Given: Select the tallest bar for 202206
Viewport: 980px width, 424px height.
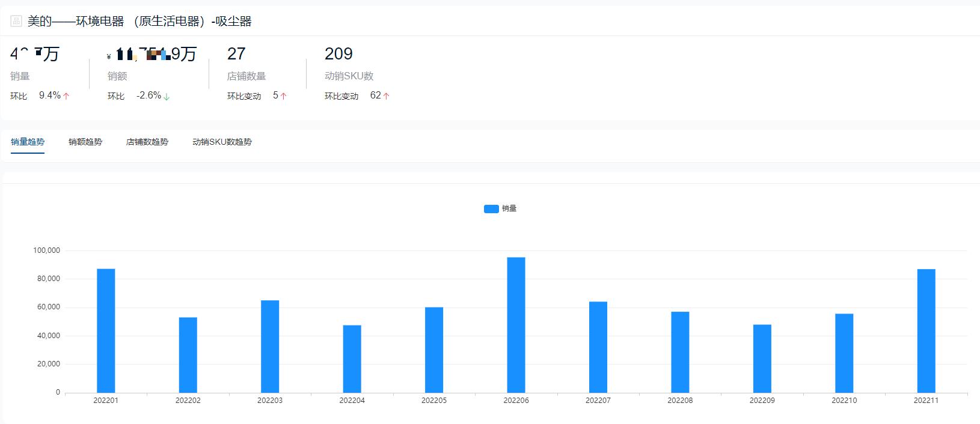Looking at the screenshot, I should click(516, 325).
